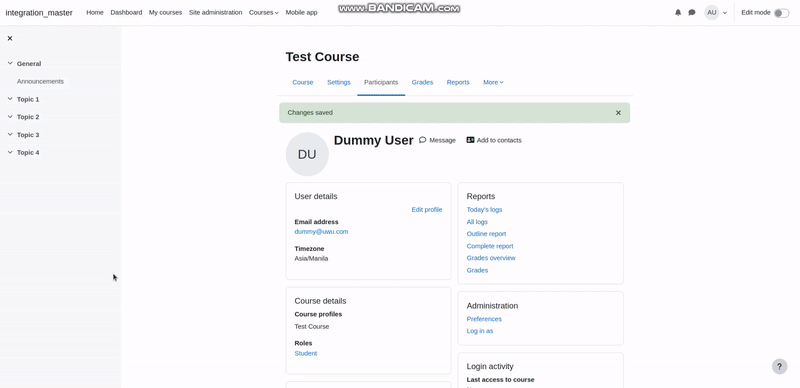
Task: Click the Login activity heading
Action: [x=490, y=367]
